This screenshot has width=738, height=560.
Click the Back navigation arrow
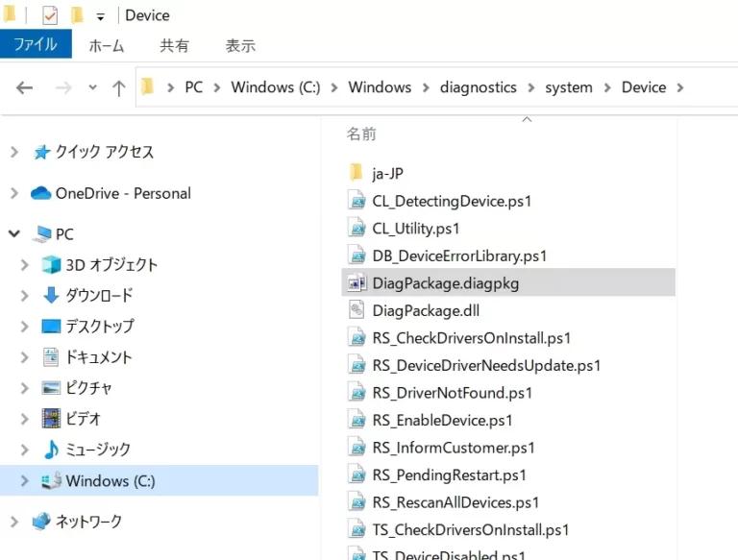[x=25, y=87]
